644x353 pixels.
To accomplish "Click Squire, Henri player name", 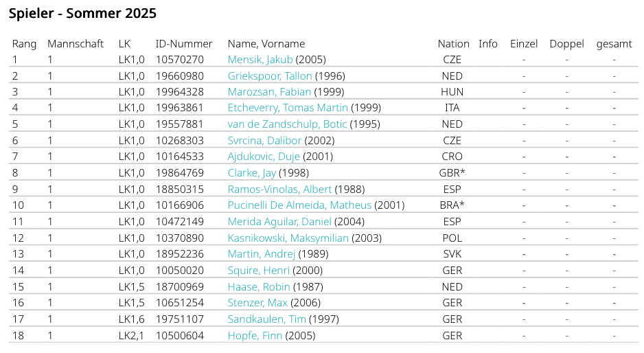I will pyautogui.click(x=259, y=271).
